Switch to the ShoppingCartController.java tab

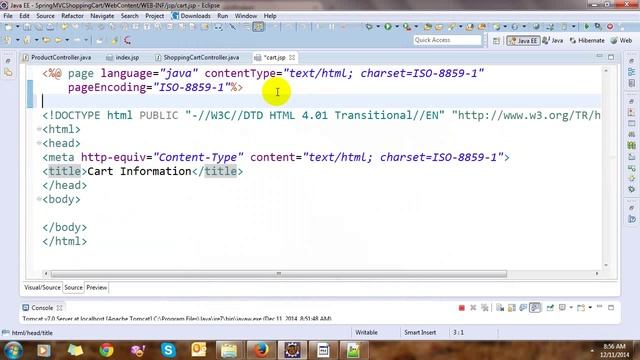pyautogui.click(x=197, y=58)
